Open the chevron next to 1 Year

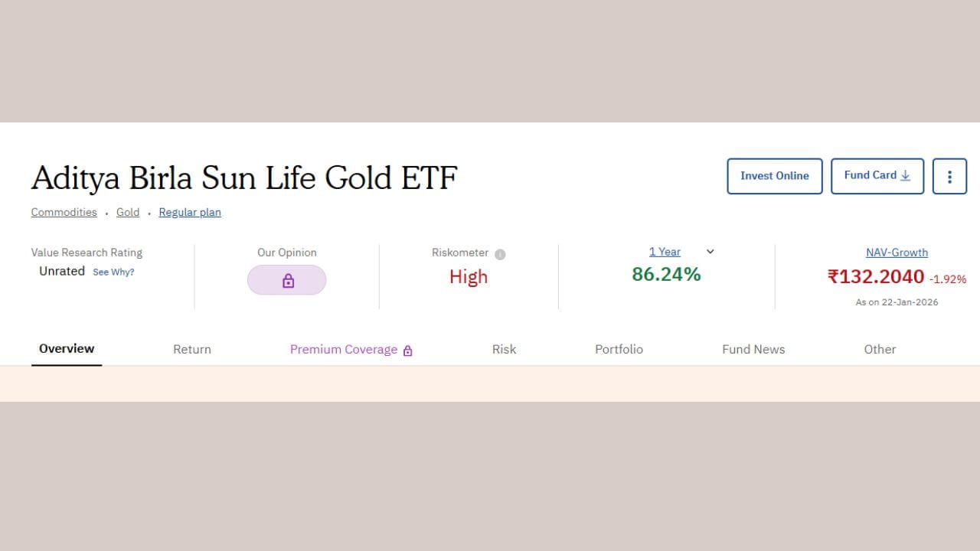709,251
